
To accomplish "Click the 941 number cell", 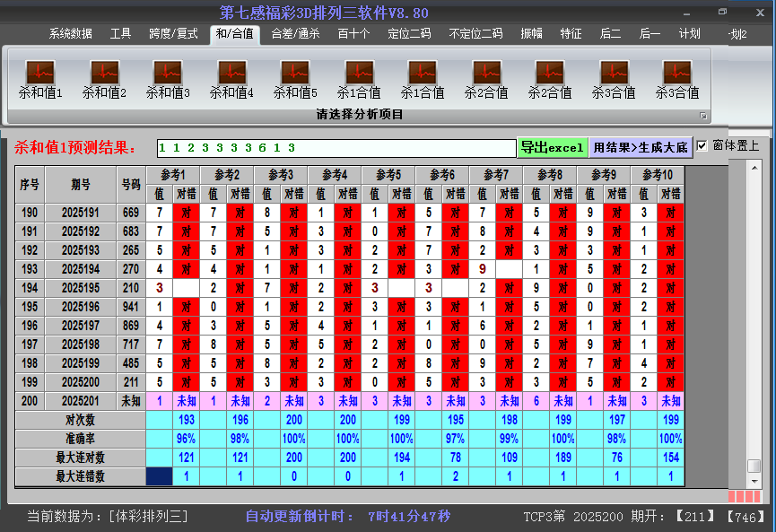I will pos(131,307).
